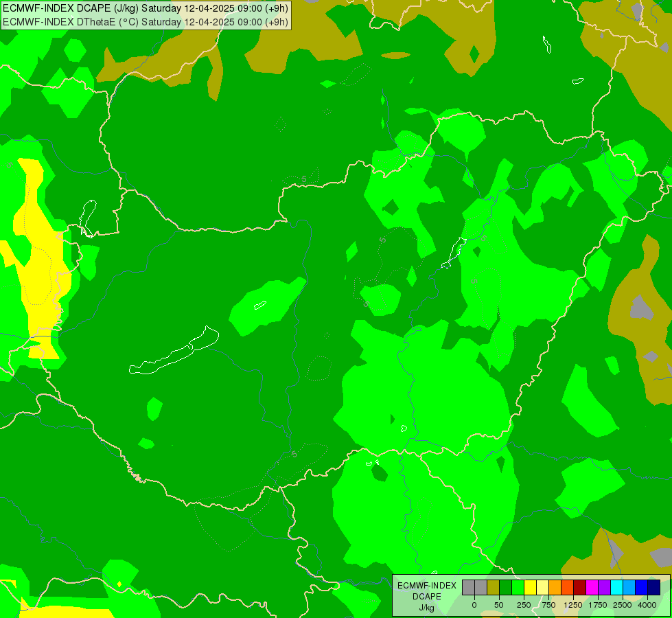The height and width of the screenshot is (618, 672).
Task: Select the dark red legend swatch
Action: coord(580,587)
